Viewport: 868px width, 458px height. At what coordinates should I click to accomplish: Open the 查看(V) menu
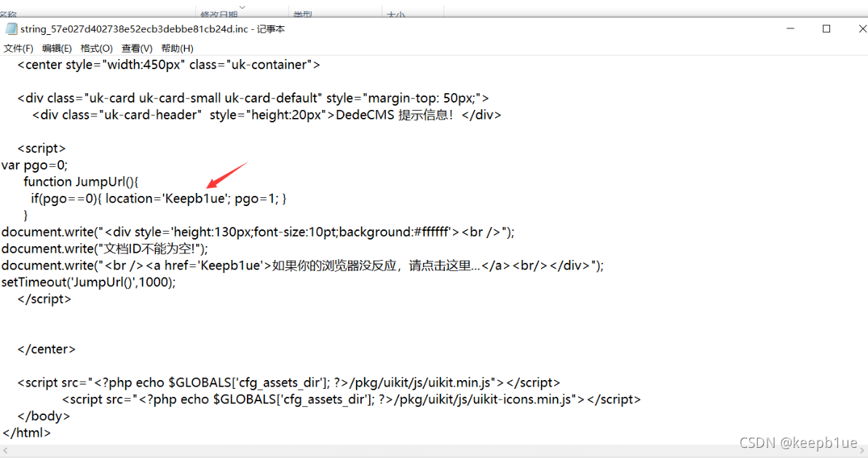(x=137, y=48)
